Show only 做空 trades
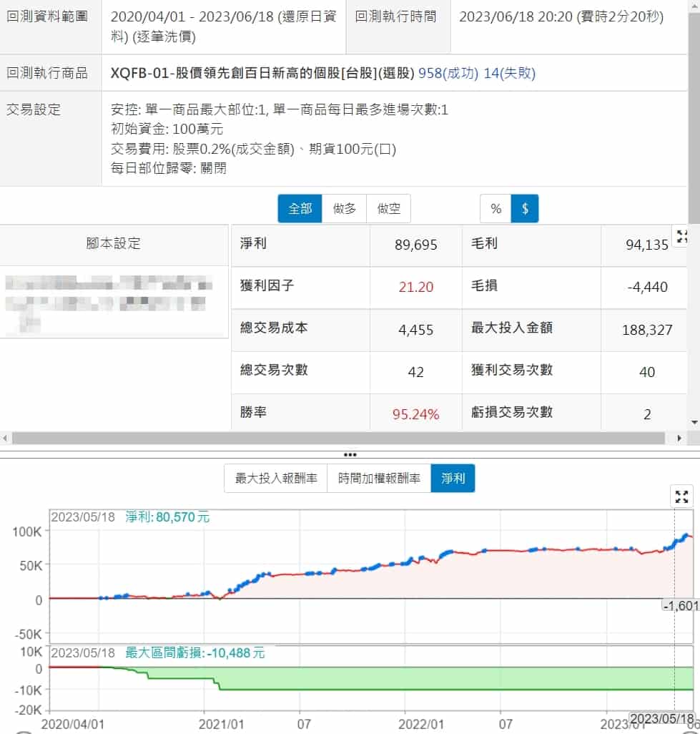This screenshot has height=734, width=700. pos(388,209)
